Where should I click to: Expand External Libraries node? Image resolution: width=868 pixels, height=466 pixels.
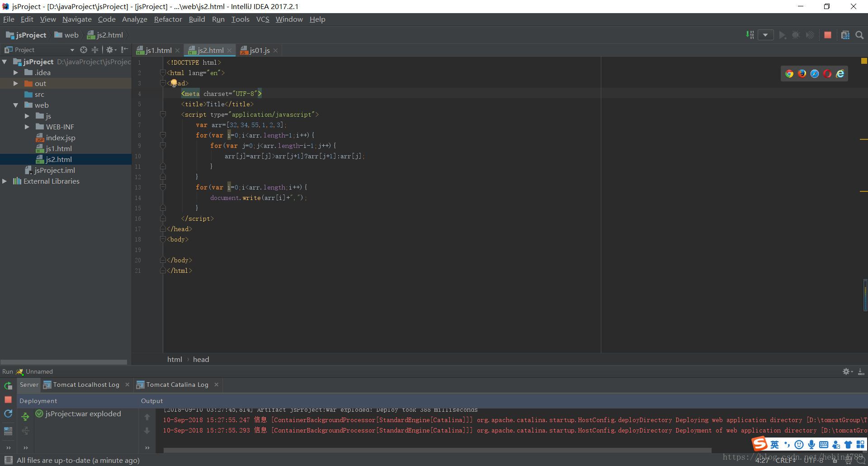click(5, 181)
